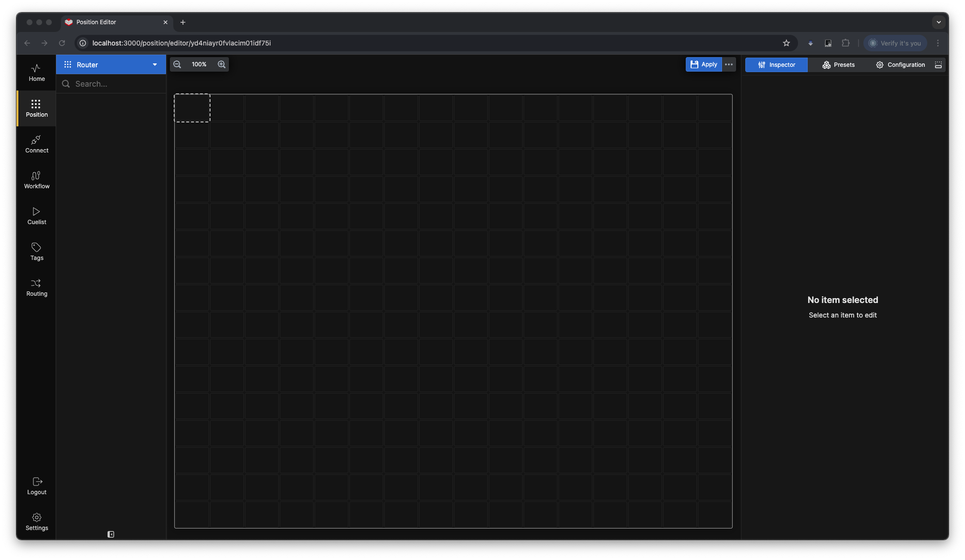The image size is (965, 560).
Task: Close the Position Editor tab
Action: pyautogui.click(x=166, y=22)
